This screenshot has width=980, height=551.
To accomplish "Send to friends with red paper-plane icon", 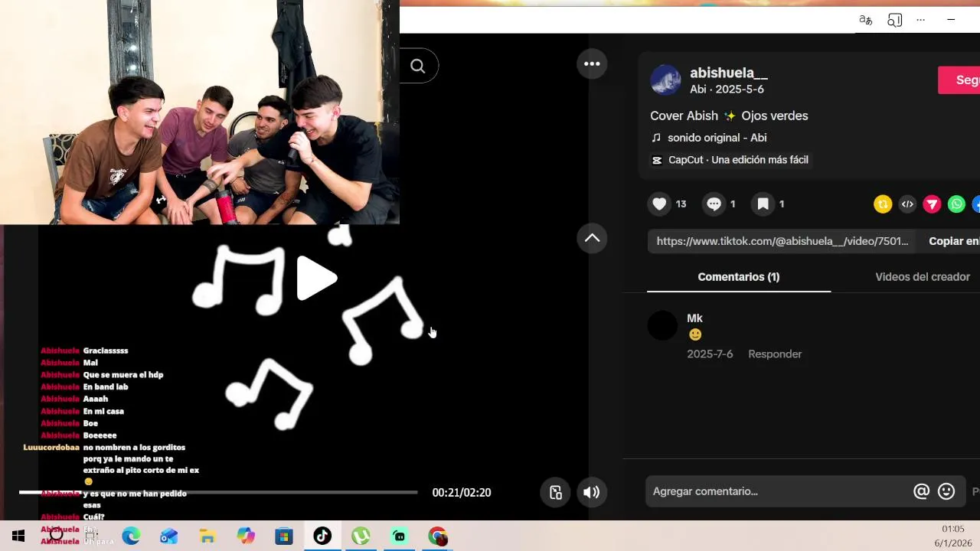I will (932, 204).
